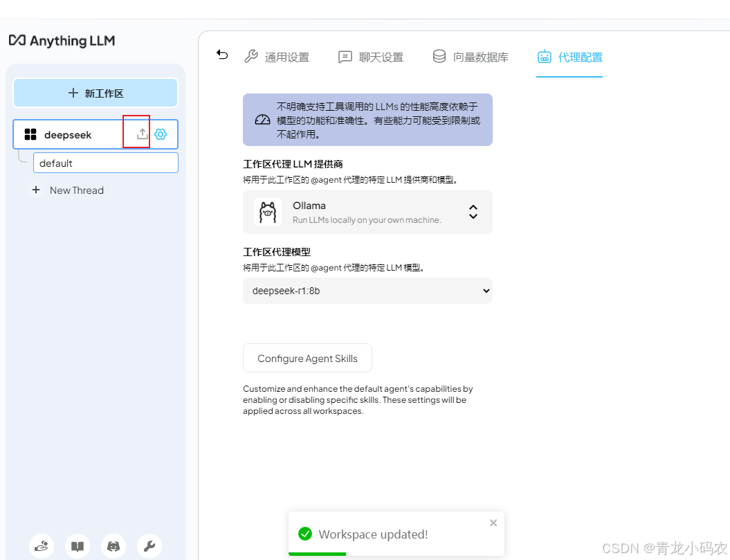Open deepseek workspace settings gear

161,134
